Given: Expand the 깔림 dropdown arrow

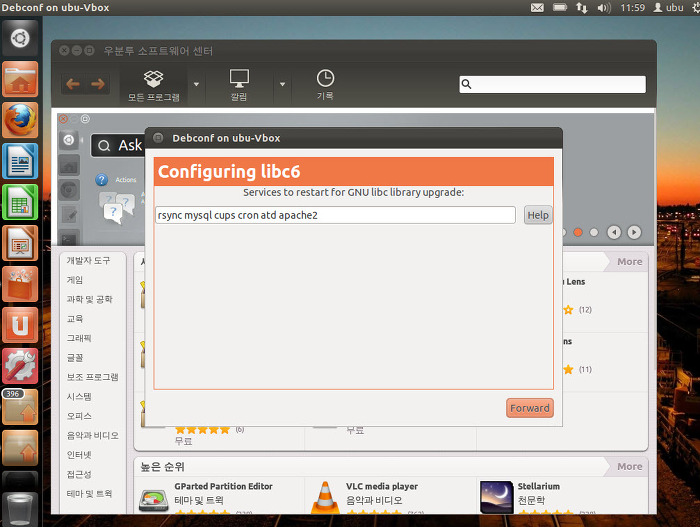Looking at the screenshot, I should click(283, 85).
